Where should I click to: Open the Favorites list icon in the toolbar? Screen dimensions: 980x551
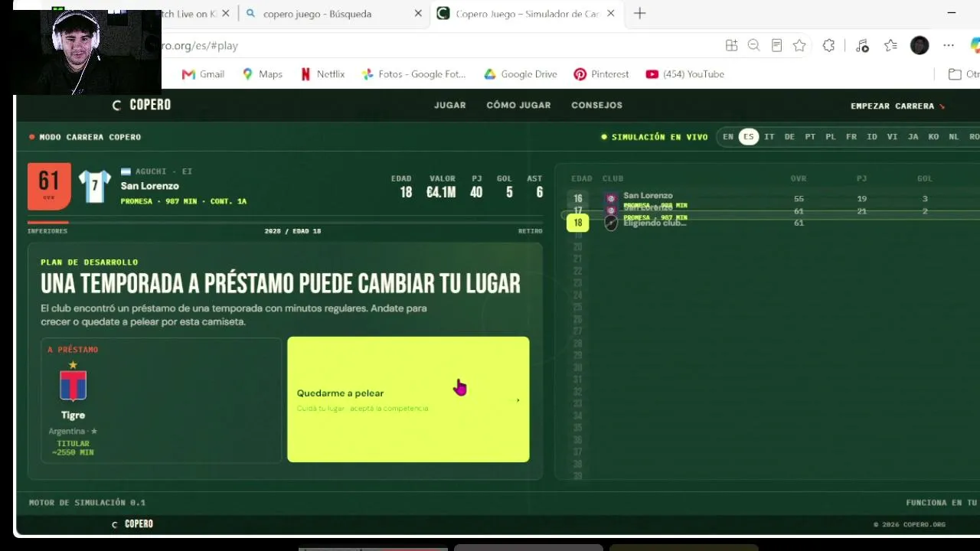(x=890, y=46)
